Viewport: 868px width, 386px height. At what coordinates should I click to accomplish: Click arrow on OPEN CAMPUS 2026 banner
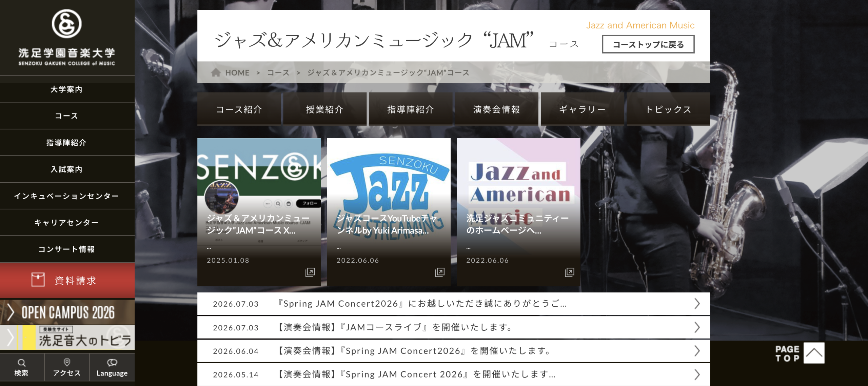pyautogui.click(x=10, y=312)
